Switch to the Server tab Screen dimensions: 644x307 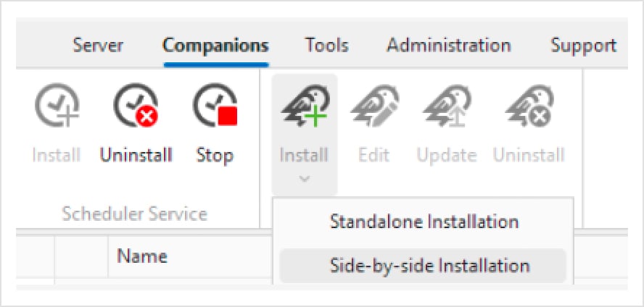[98, 45]
